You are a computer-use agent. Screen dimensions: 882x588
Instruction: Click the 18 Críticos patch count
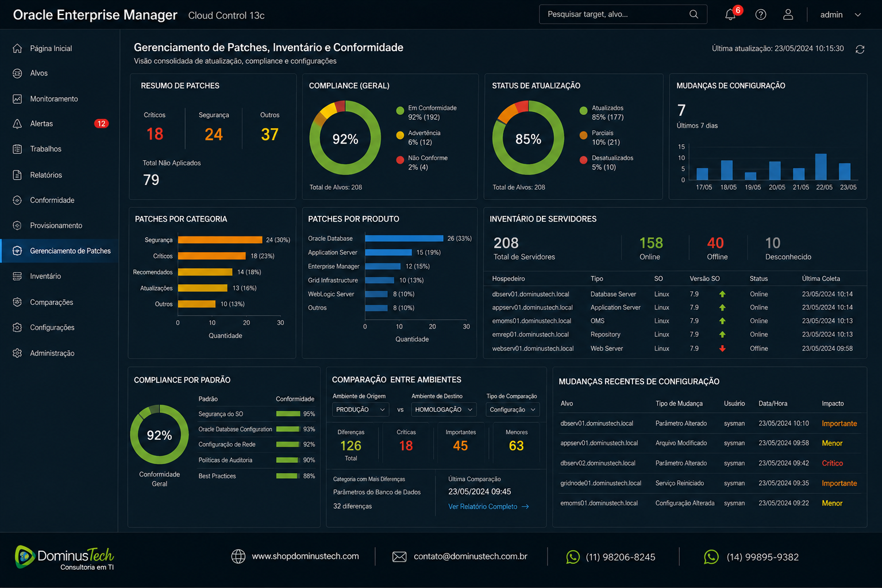pos(155,134)
